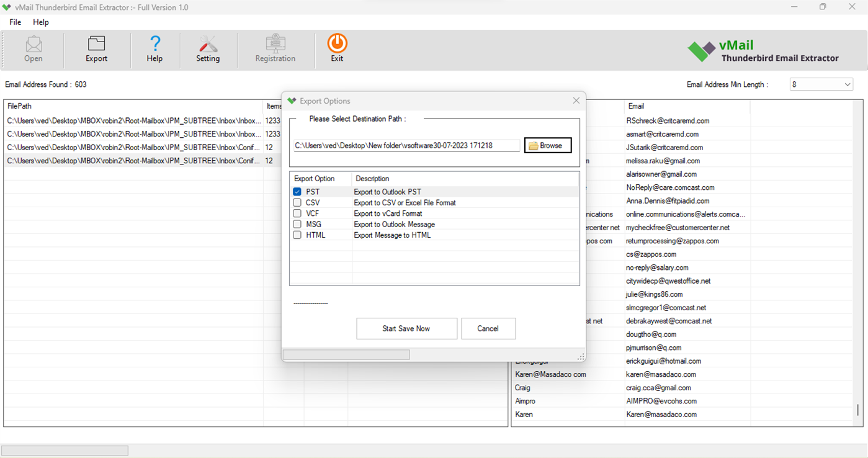868x458 pixels.
Task: Click the Exit power icon
Action: click(x=336, y=45)
